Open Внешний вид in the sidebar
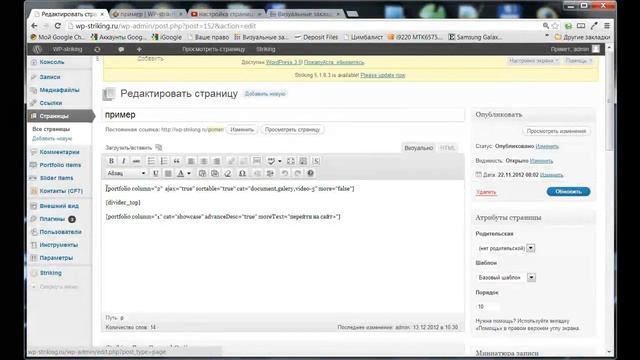The image size is (640, 360). click(x=59, y=206)
